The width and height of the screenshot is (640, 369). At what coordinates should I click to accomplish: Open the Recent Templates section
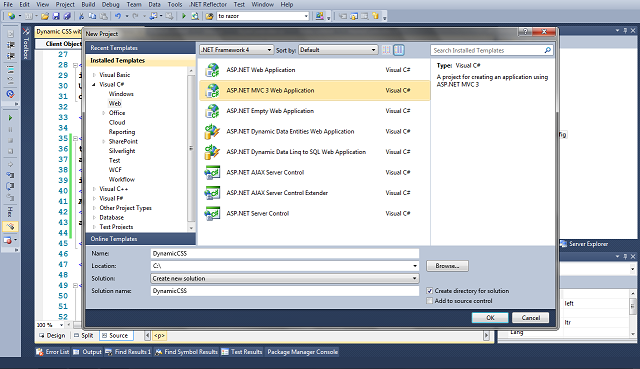(140, 48)
